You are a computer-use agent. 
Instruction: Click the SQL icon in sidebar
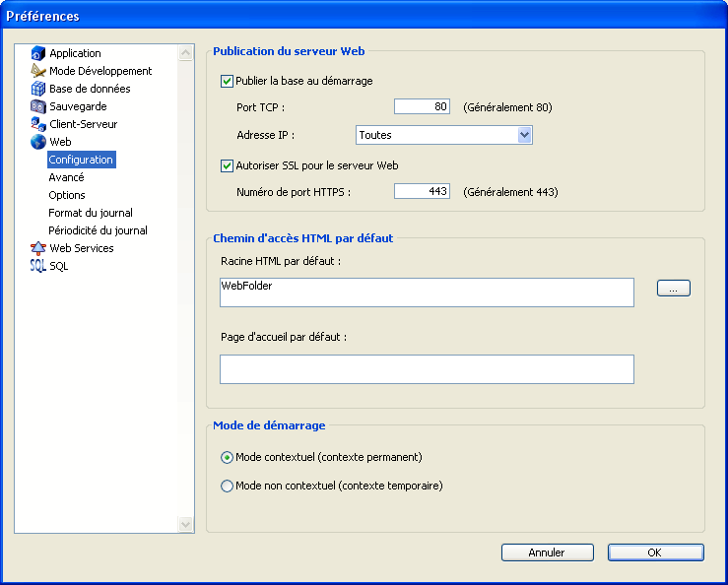(x=38, y=266)
